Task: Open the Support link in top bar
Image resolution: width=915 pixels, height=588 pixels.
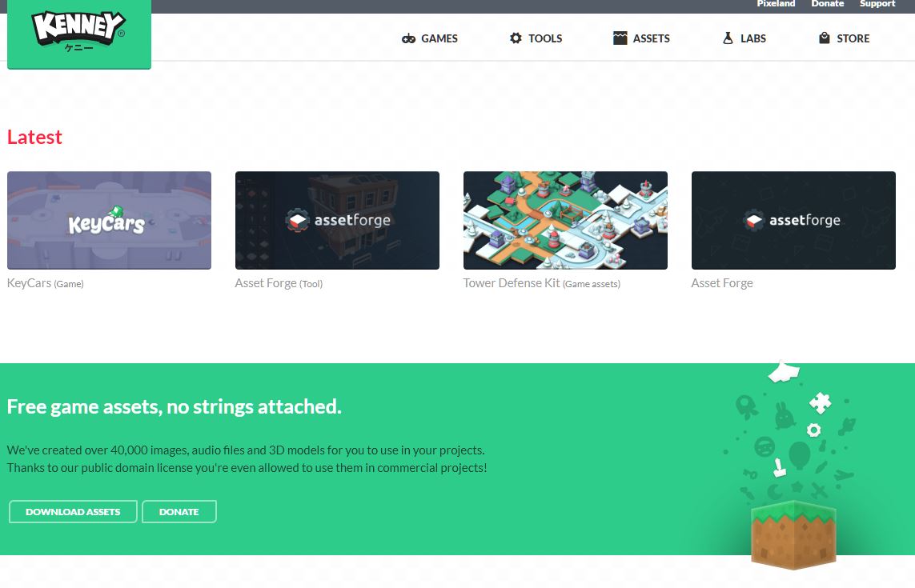Action: [x=877, y=4]
